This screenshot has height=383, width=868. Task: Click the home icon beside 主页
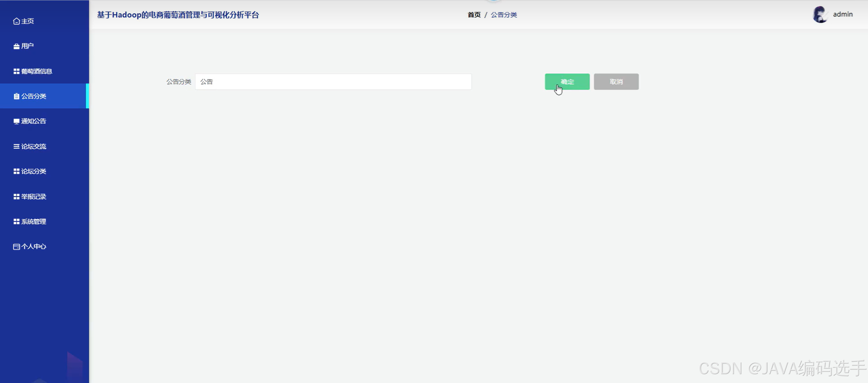tap(16, 21)
